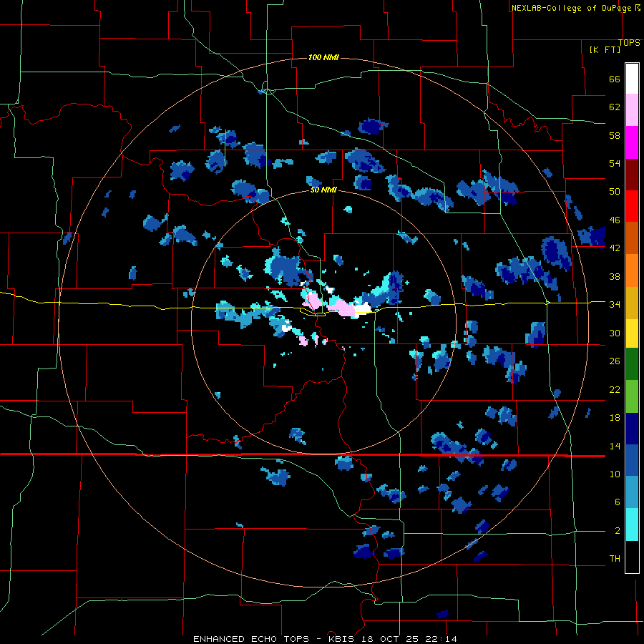This screenshot has width=644, height=644.
Task: Pick the cyan 2 kft legend swatch
Action: 632,525
